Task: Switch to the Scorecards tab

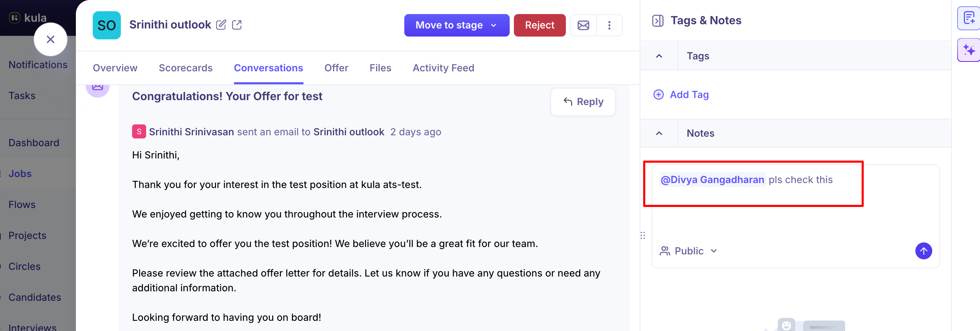Action: (186, 68)
